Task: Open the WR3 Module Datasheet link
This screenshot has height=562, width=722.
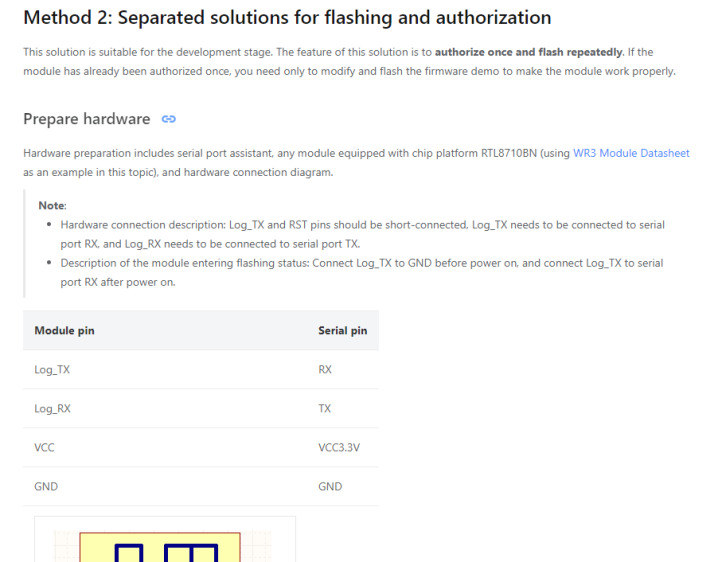Action: click(x=631, y=153)
